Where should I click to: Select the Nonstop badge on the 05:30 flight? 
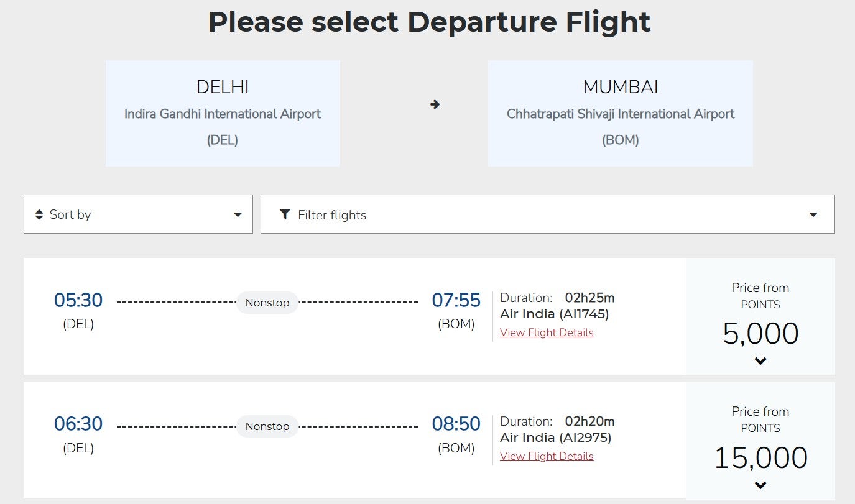(267, 303)
